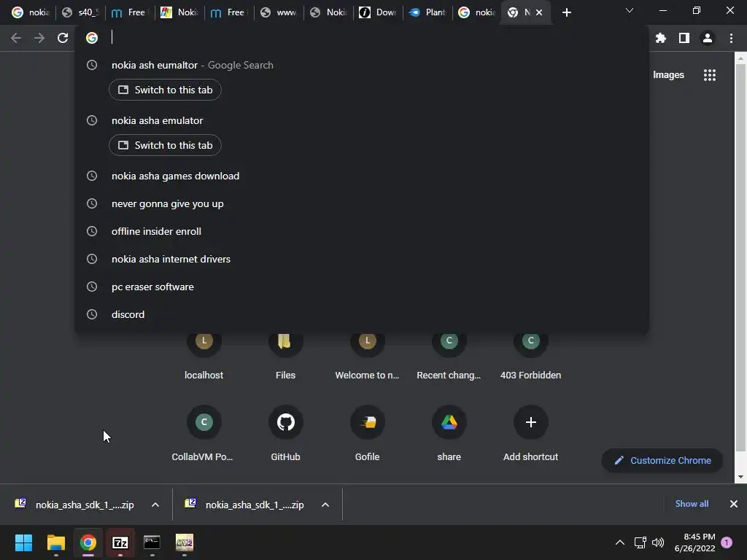Viewport: 747px width, 560px height.
Task: Open GitHub shortcut
Action: click(285, 433)
